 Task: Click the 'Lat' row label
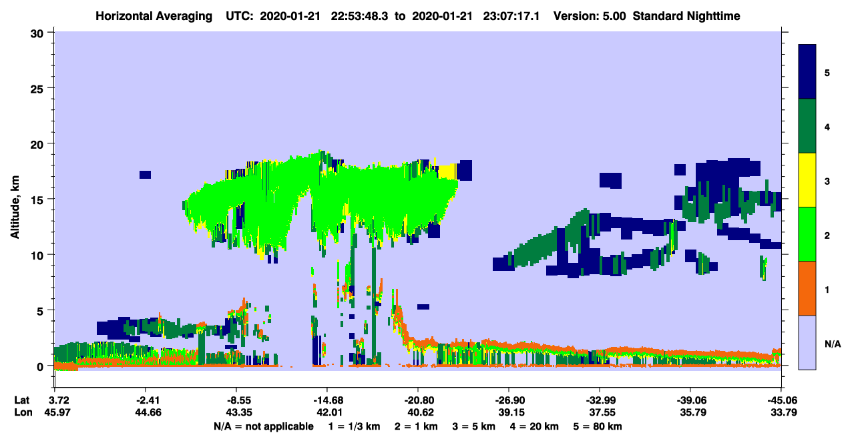pos(21,400)
